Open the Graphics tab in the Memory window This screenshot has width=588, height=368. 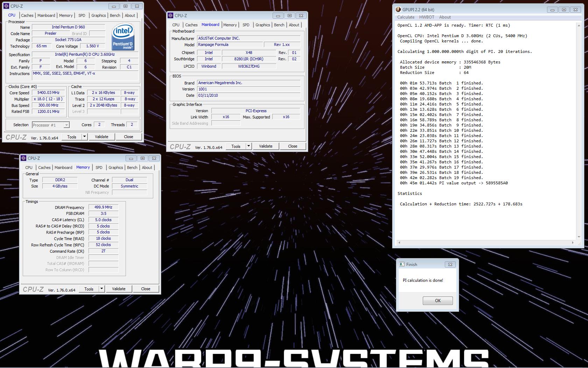click(116, 168)
